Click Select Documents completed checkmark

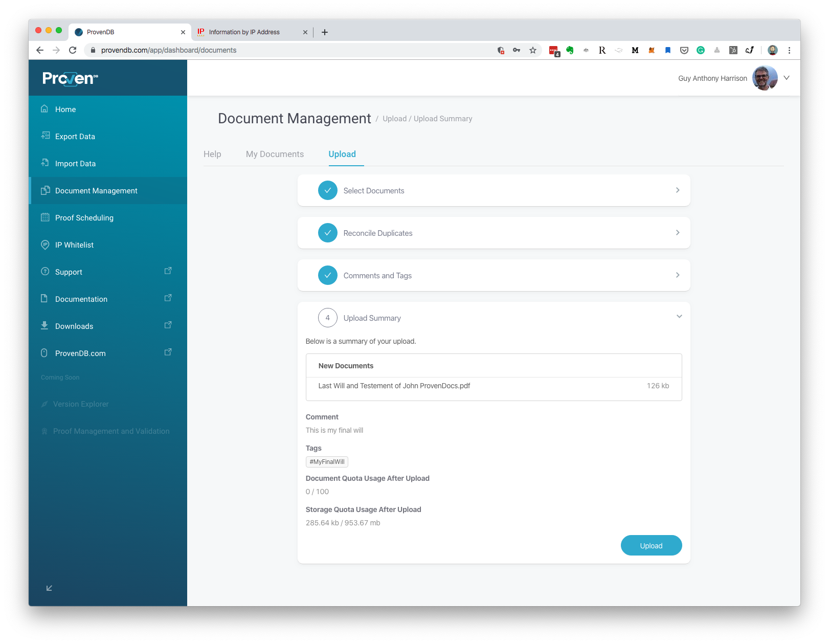tap(328, 190)
